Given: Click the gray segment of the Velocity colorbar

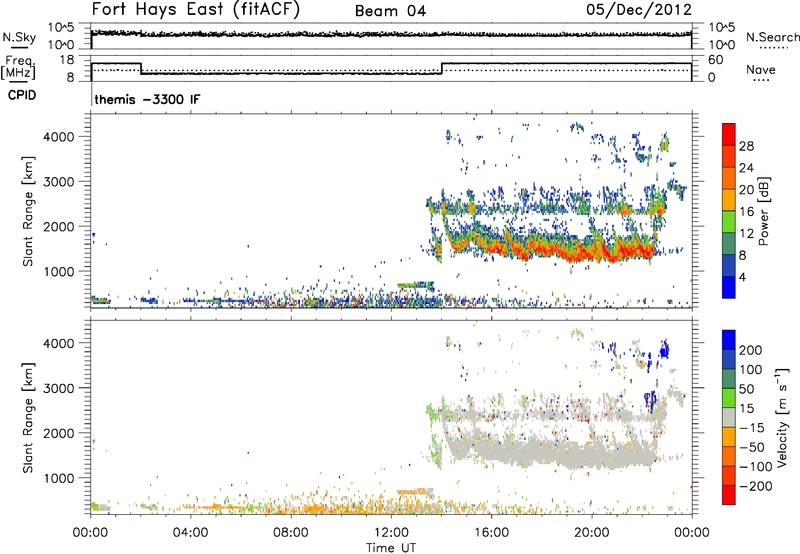Looking at the screenshot, I should pos(729,418).
